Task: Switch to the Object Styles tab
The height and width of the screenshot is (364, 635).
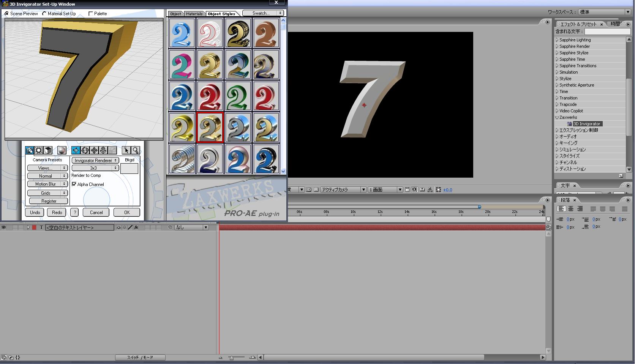Action: point(221,14)
